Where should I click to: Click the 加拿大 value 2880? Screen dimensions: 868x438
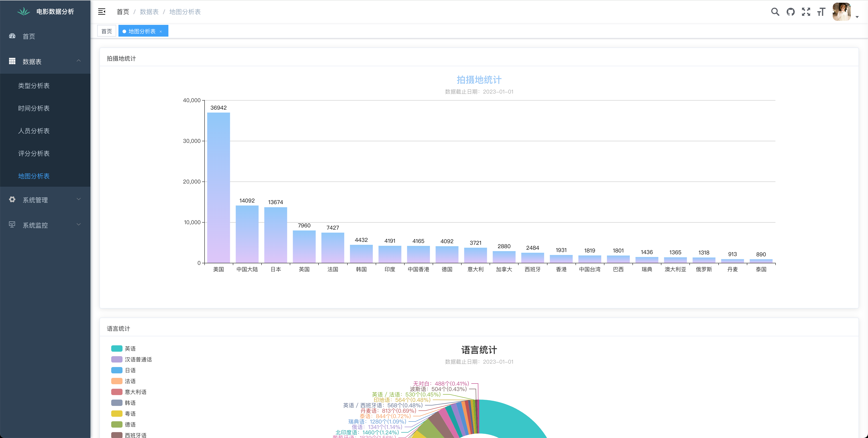(x=504, y=246)
